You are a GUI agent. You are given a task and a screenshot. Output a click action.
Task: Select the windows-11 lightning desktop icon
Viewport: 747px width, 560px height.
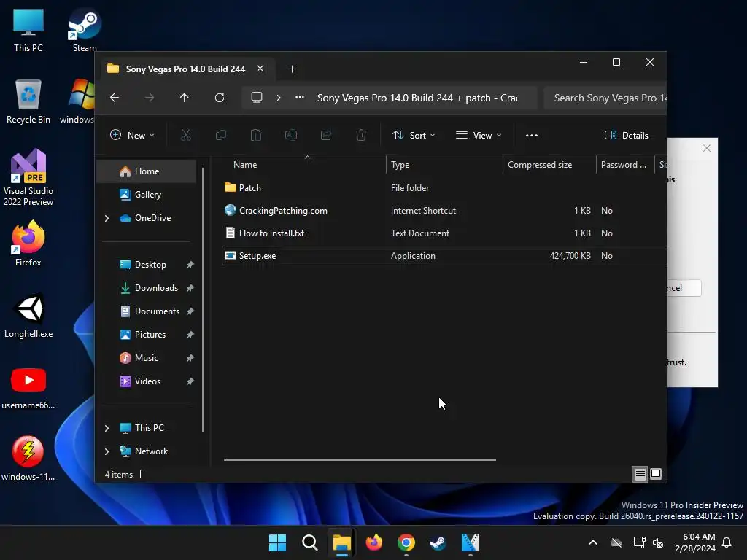28,458
